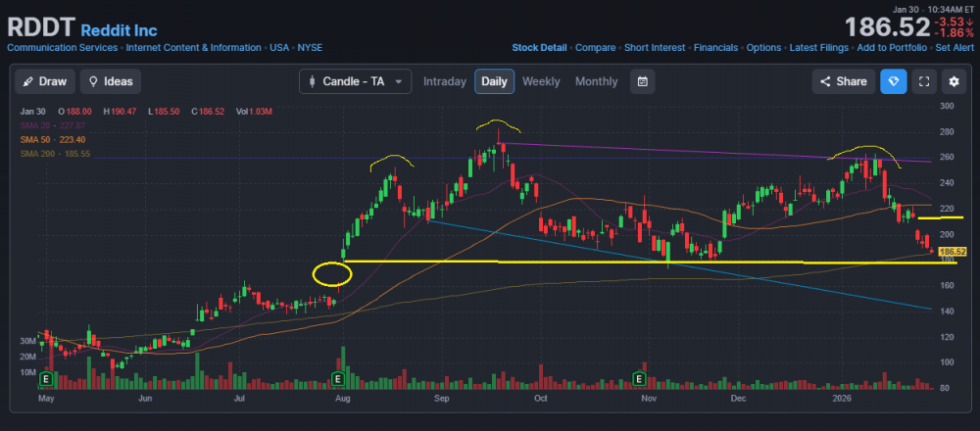Open the Short Interest link
The image size is (980, 431).
point(656,47)
